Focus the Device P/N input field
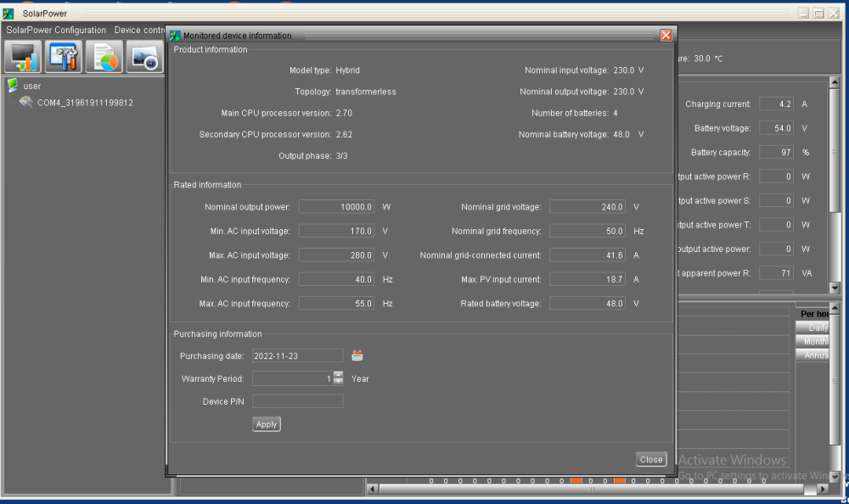 tap(298, 401)
